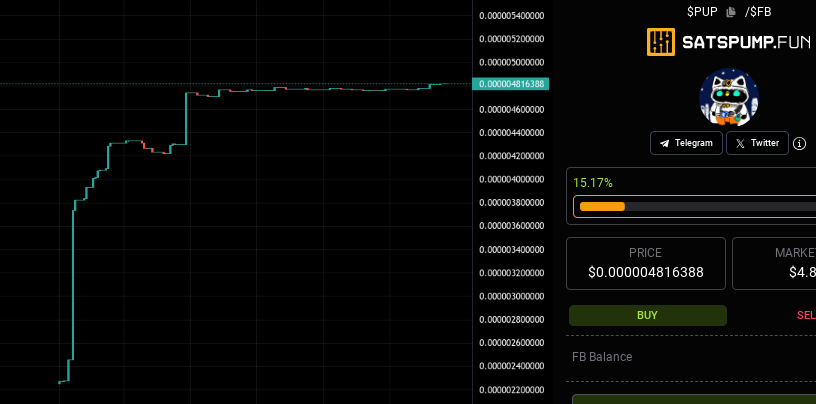Image resolution: width=816 pixels, height=404 pixels.
Task: Click the 0.000005000000 price axis label
Action: pos(512,62)
